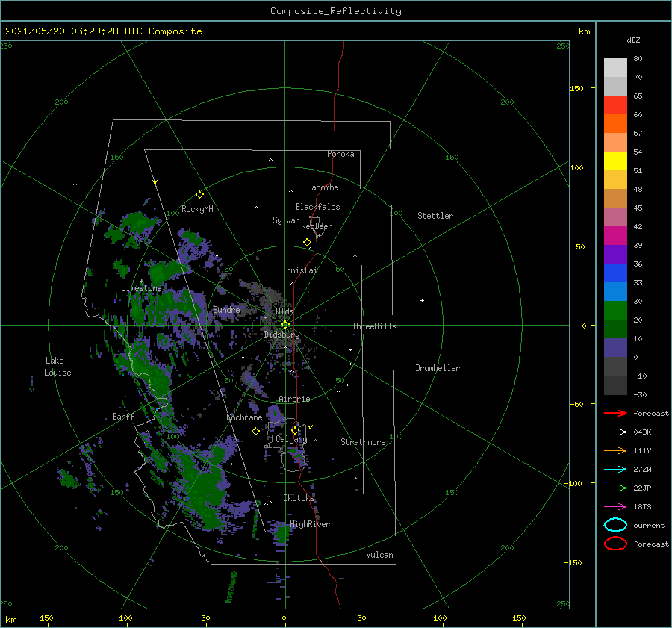Click the current legend label

click(x=649, y=525)
